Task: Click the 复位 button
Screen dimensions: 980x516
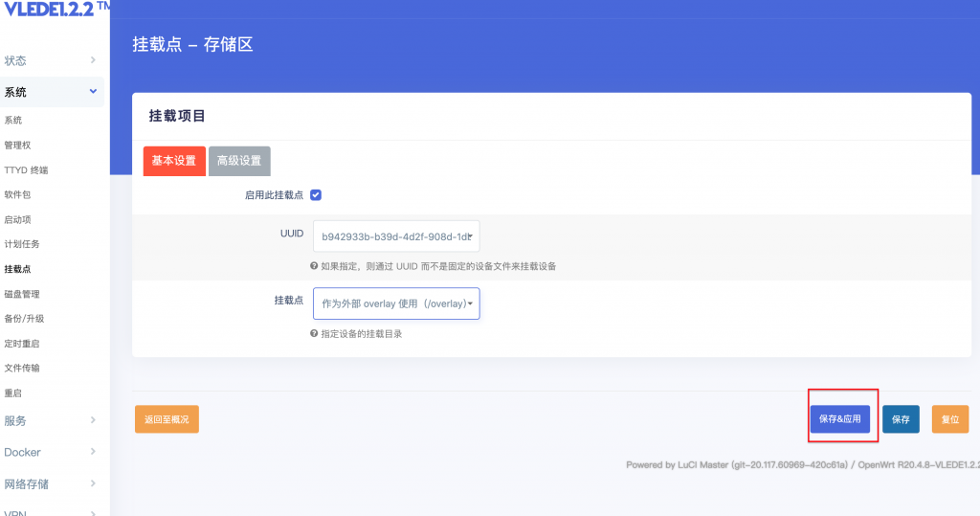Action: [950, 419]
